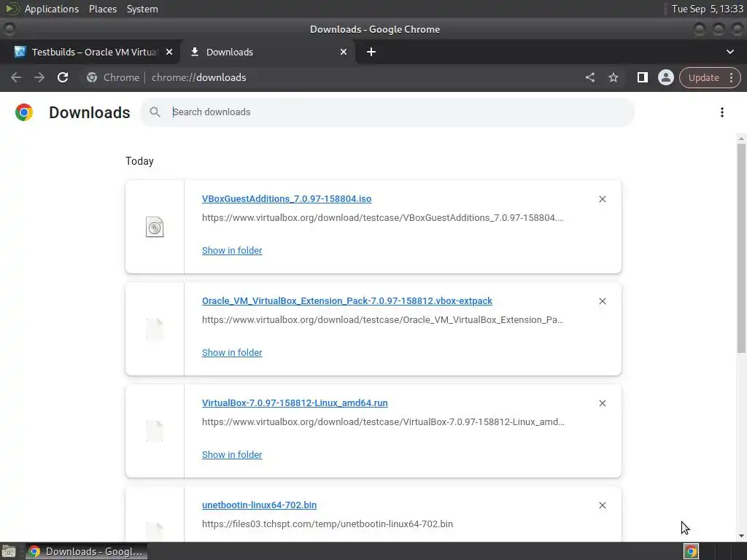Open a new tab with plus button
This screenshot has height=560, width=747.
(371, 52)
